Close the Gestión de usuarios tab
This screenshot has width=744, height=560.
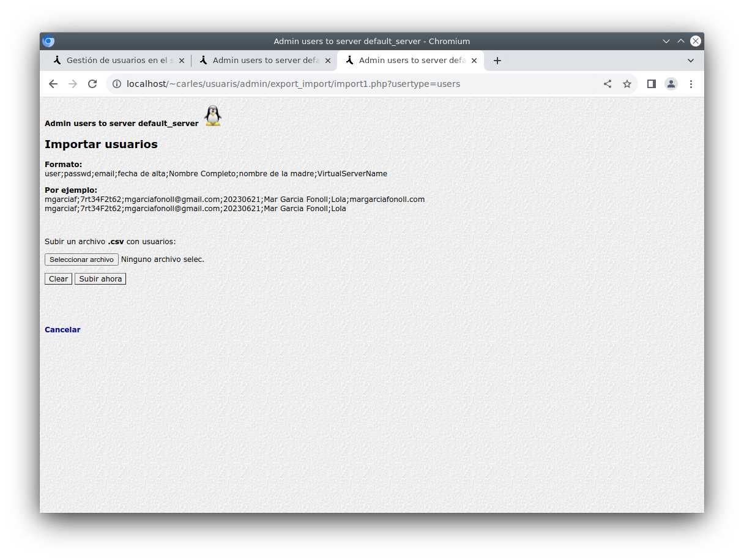182,61
